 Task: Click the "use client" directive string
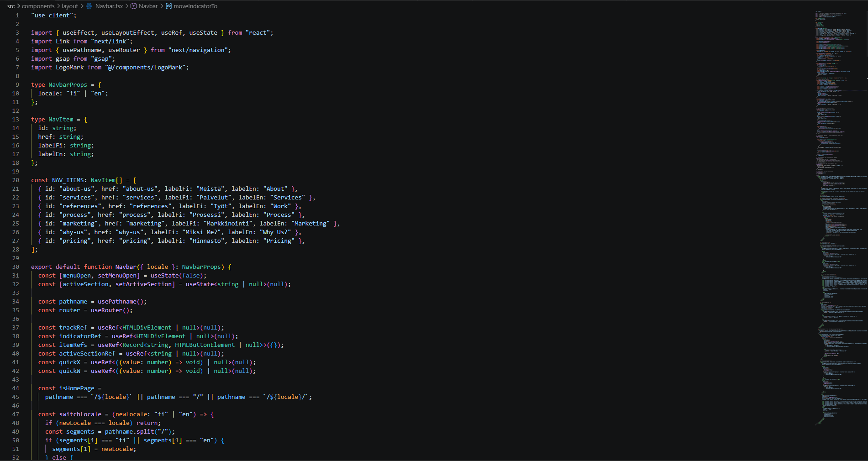coord(52,16)
